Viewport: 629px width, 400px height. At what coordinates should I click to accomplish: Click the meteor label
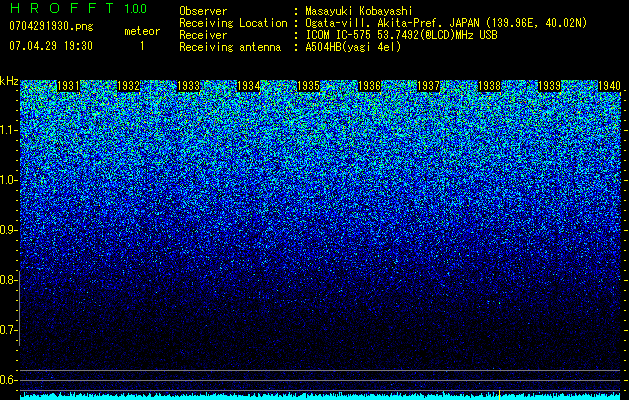coord(142,31)
